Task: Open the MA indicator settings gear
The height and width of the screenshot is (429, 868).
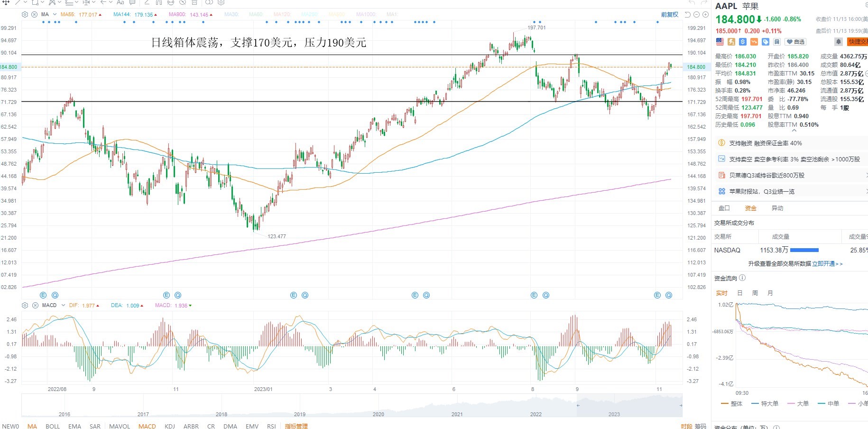Action: pos(25,15)
